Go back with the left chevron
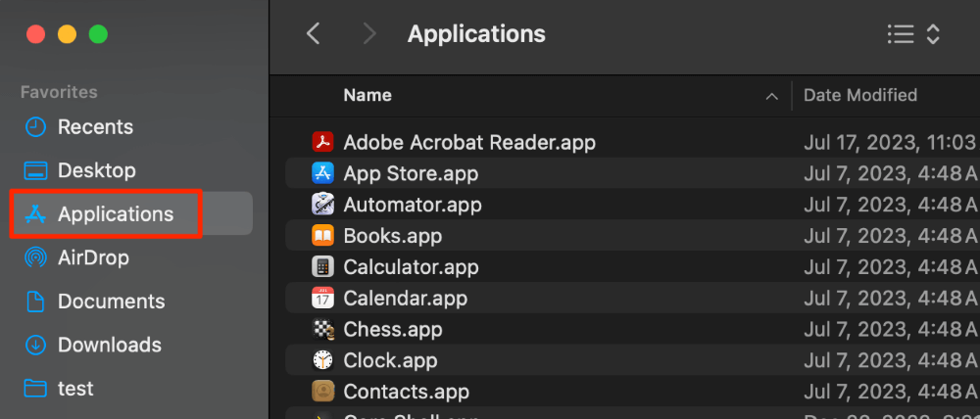The width and height of the screenshot is (980, 419). pyautogui.click(x=314, y=33)
